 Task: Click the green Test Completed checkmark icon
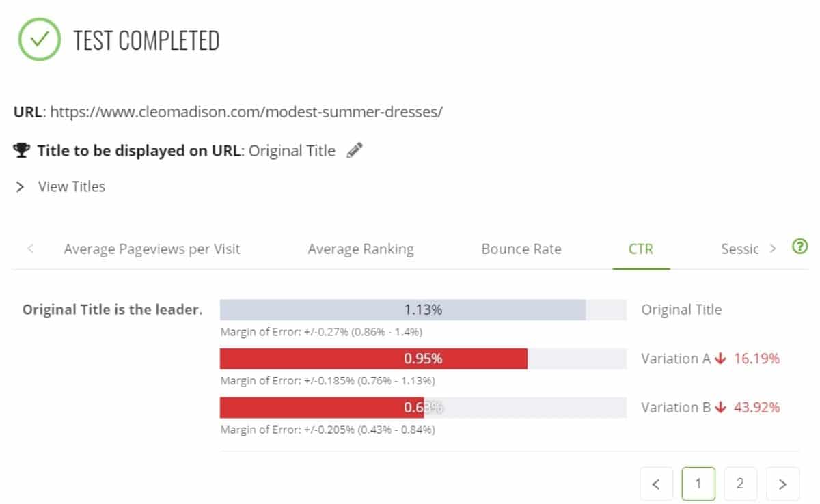click(x=40, y=40)
